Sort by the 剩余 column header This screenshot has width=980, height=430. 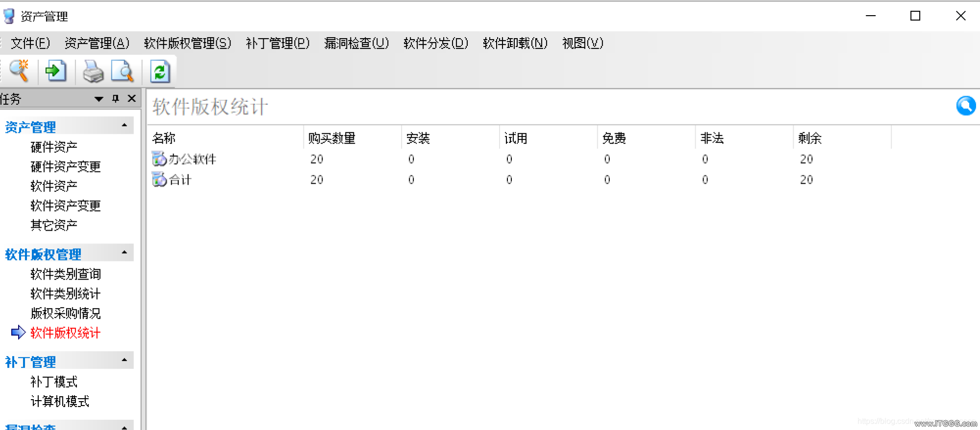point(843,138)
